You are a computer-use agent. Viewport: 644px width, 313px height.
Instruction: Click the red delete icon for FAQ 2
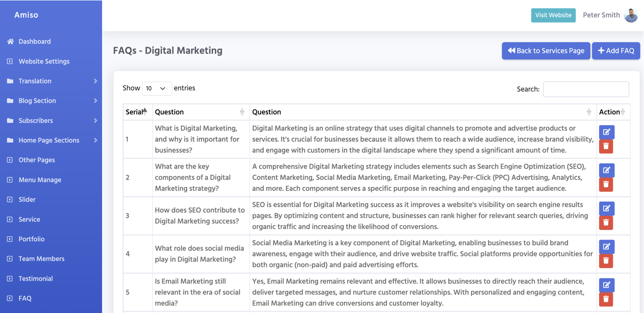[x=606, y=184]
